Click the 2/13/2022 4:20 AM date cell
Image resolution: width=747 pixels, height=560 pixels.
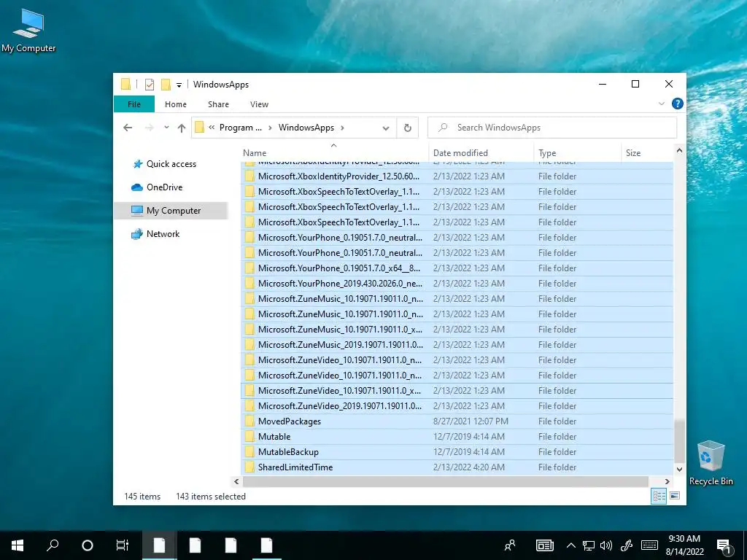[x=469, y=467]
